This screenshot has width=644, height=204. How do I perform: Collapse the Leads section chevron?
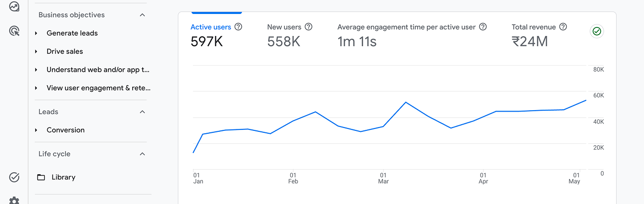pyautogui.click(x=142, y=112)
